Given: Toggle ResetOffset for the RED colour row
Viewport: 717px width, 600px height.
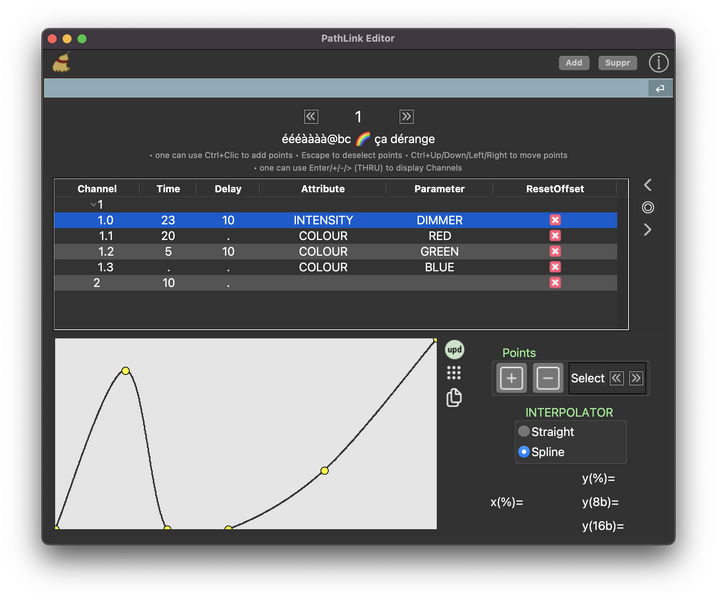Looking at the screenshot, I should tap(555, 236).
